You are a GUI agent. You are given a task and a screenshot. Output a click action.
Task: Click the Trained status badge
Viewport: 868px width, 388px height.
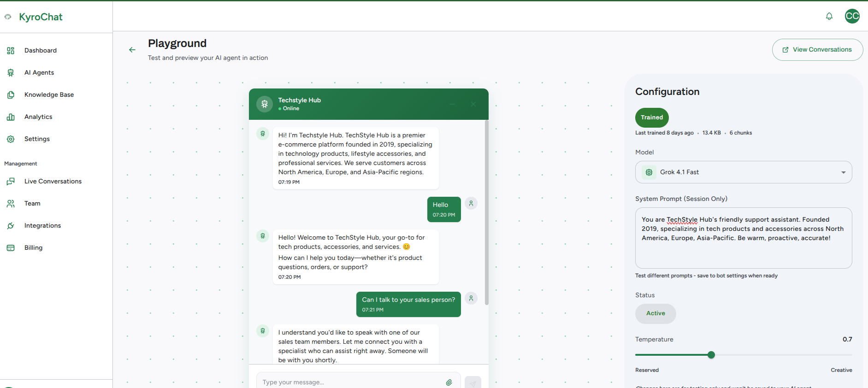(652, 118)
